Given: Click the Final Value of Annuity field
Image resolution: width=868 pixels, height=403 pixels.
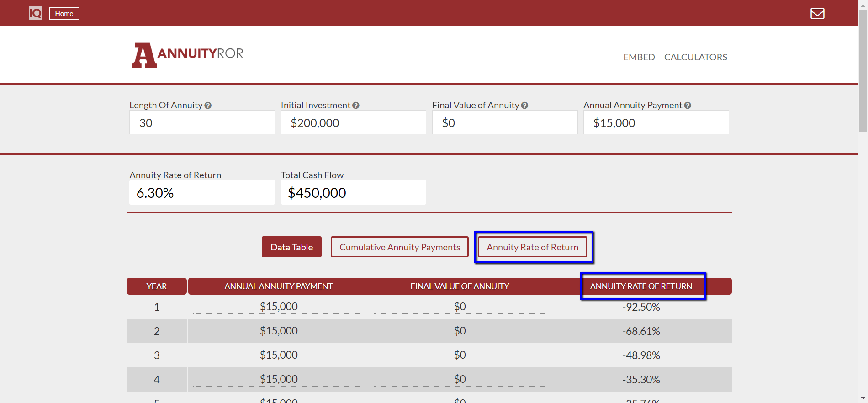Looking at the screenshot, I should pyautogui.click(x=505, y=122).
